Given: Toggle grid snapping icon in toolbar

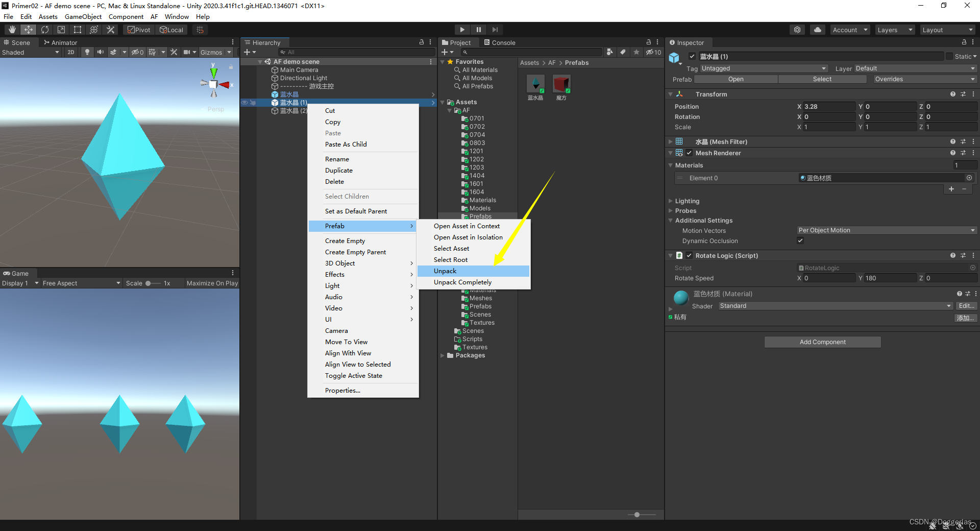Looking at the screenshot, I should coord(200,30).
